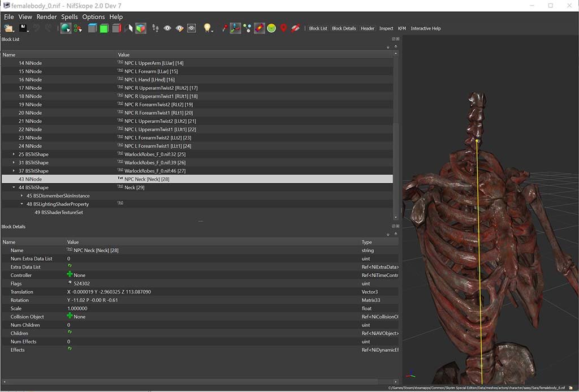
Task: Activate the Select Object sphere tool
Action: [x=66, y=28]
